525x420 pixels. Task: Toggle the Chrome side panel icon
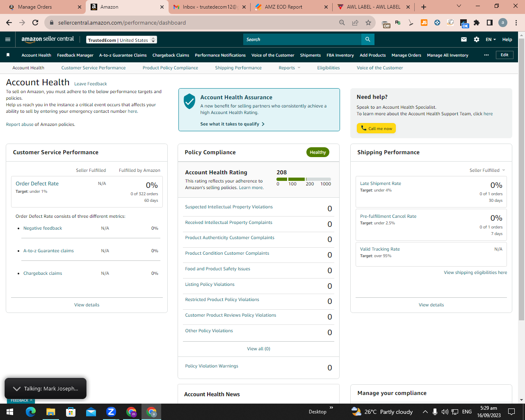pyautogui.click(x=490, y=23)
